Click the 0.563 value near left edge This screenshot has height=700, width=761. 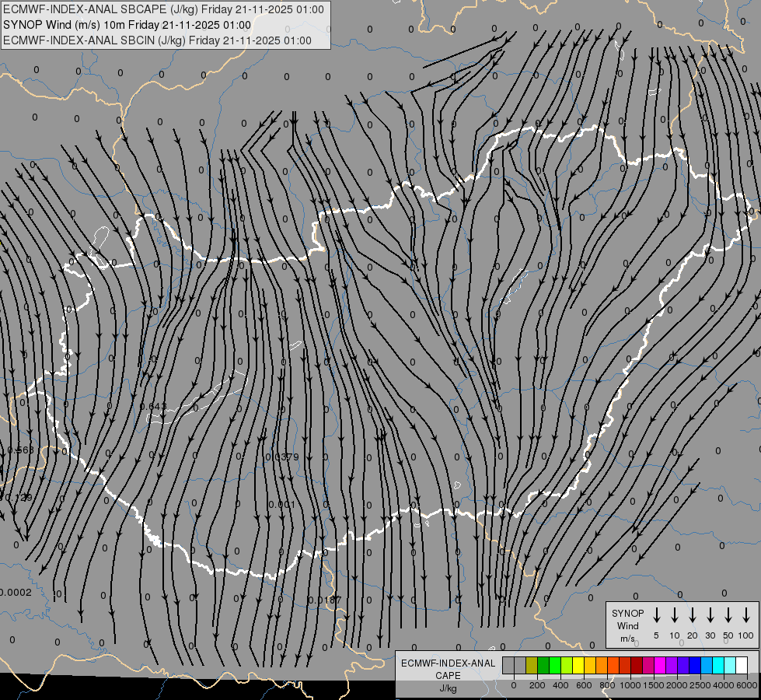coord(20,450)
